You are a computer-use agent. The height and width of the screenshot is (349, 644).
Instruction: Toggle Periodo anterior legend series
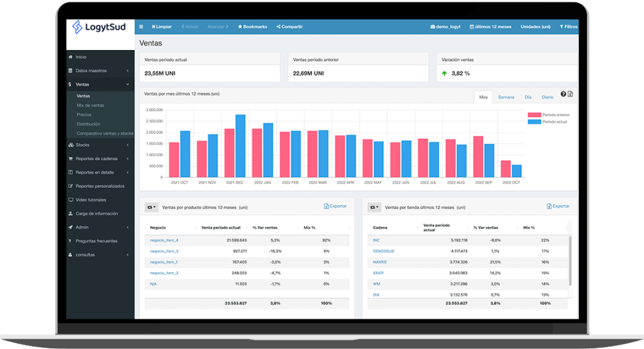click(549, 115)
